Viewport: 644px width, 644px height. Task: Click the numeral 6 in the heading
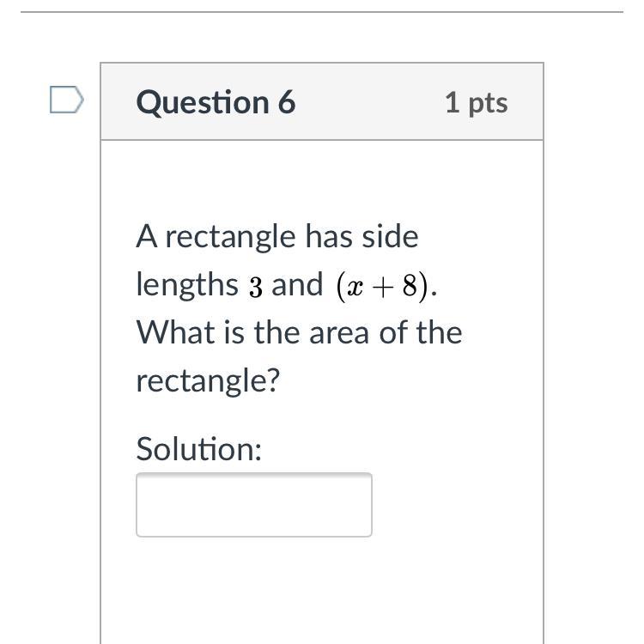[x=287, y=102]
